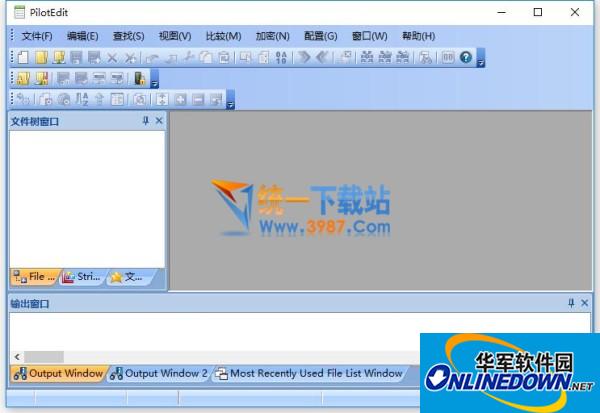Open the blue Help question-mark icon
This screenshot has width=600, height=413.
pyautogui.click(x=466, y=57)
